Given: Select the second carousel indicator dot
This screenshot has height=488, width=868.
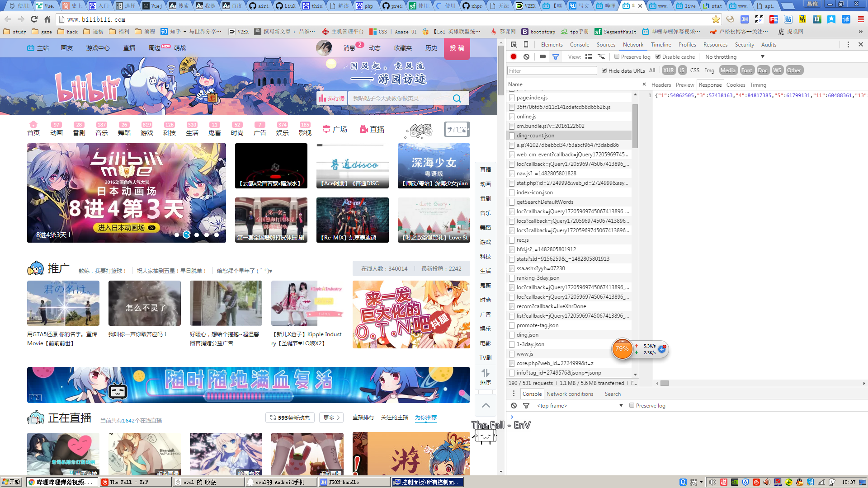Looking at the screenshot, I should tap(187, 235).
